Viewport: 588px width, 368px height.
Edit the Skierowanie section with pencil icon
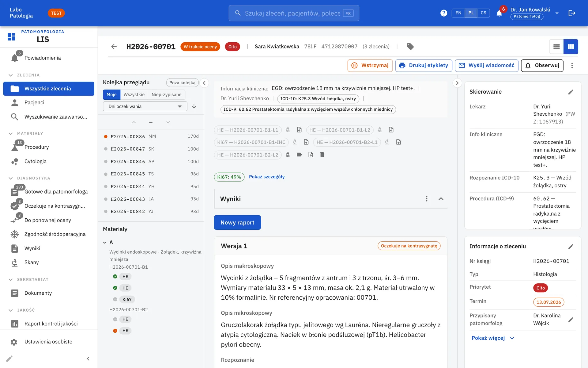coord(571,92)
